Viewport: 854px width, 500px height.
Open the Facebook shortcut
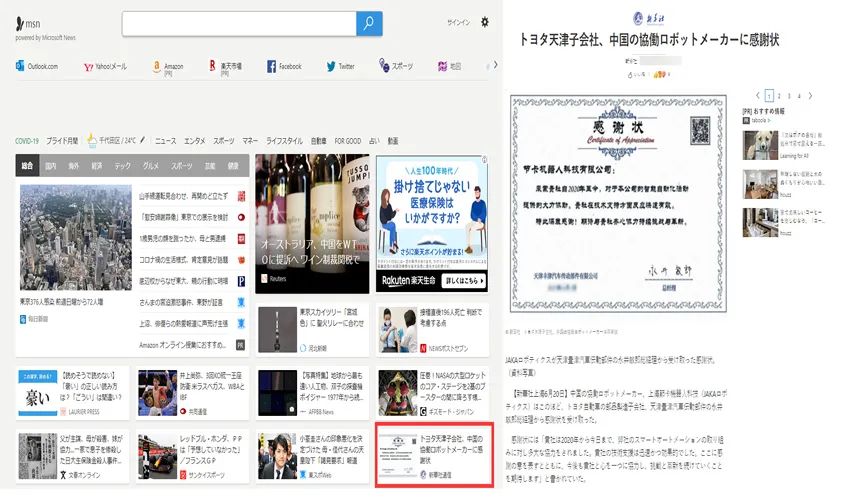284,67
